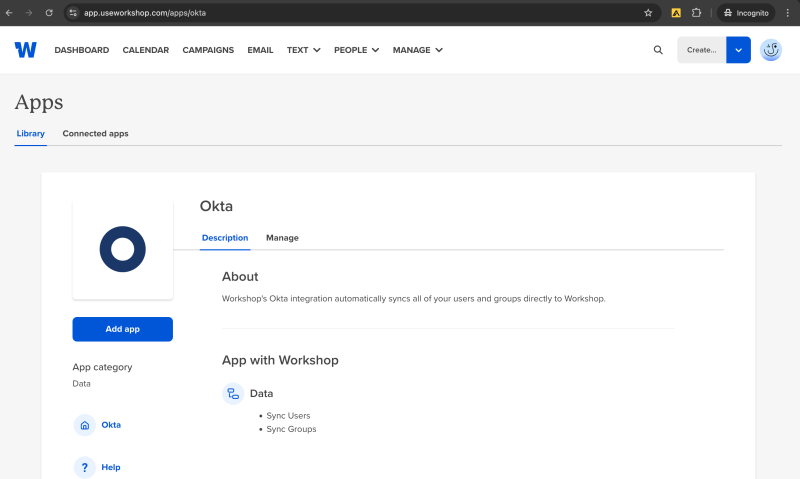Click the Help question mark icon

click(85, 467)
